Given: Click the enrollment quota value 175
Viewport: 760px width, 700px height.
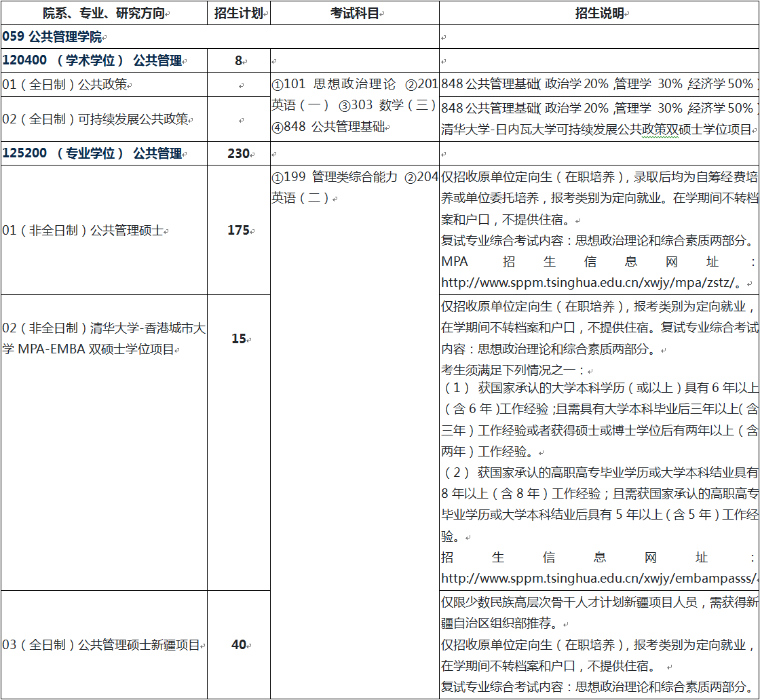Looking at the screenshot, I should tap(238, 231).
